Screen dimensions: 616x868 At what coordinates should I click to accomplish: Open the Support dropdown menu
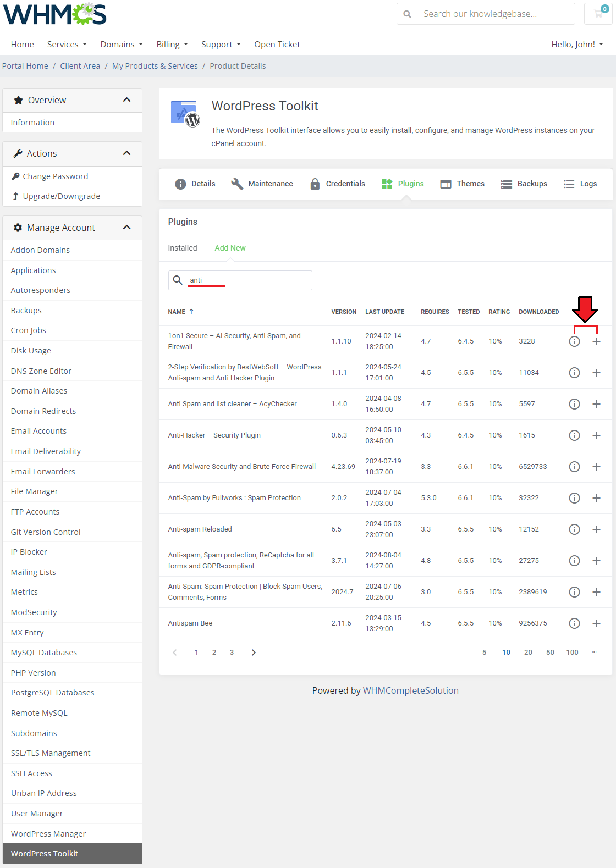click(x=221, y=45)
